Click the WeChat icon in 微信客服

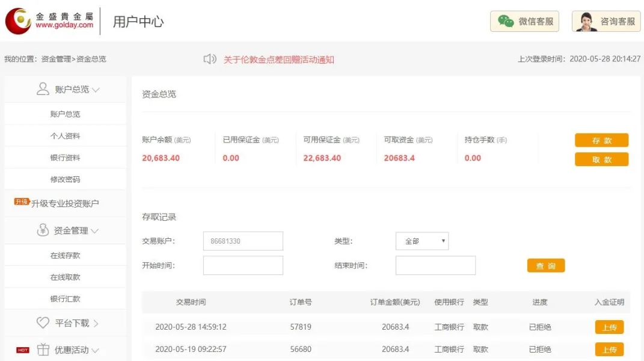pos(506,22)
